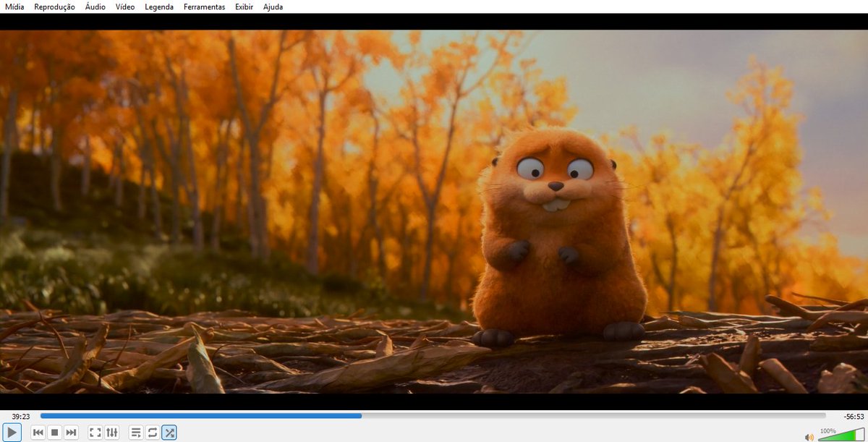
Task: Open the Áudio menu
Action: [x=95, y=7]
